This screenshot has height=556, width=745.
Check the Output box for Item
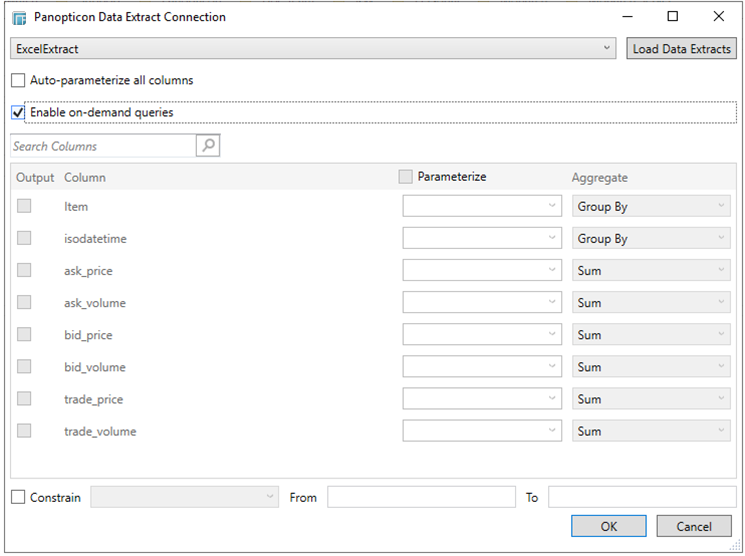point(24,206)
